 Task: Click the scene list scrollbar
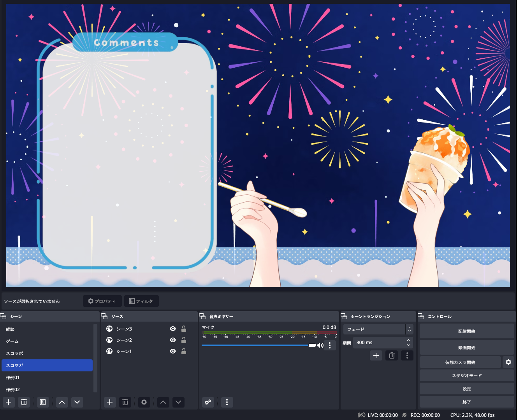[95, 358]
